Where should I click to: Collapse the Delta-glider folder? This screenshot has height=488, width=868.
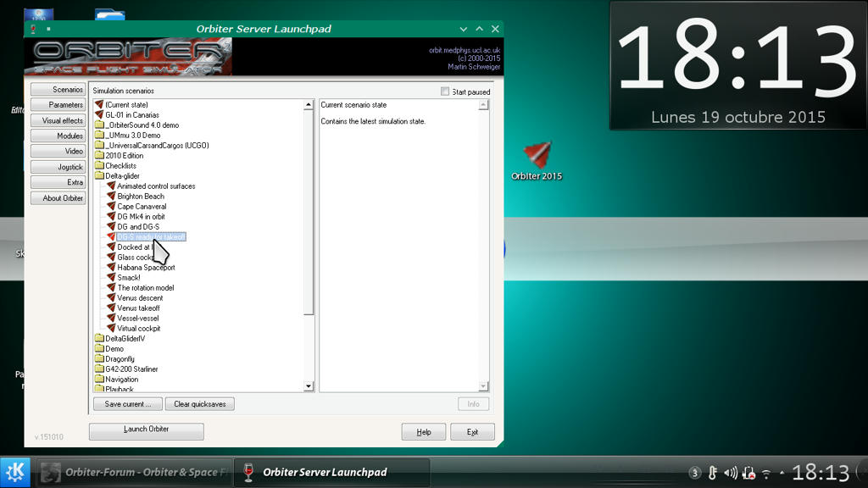[x=99, y=175]
